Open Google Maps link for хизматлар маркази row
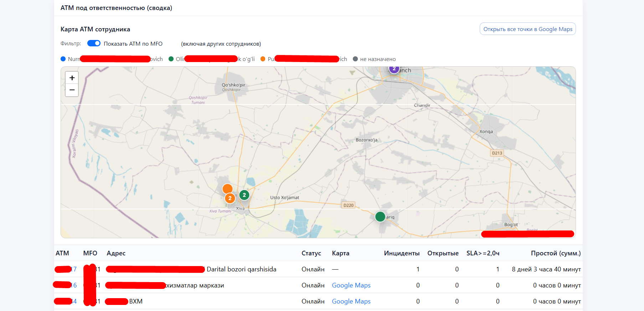 pos(351,285)
